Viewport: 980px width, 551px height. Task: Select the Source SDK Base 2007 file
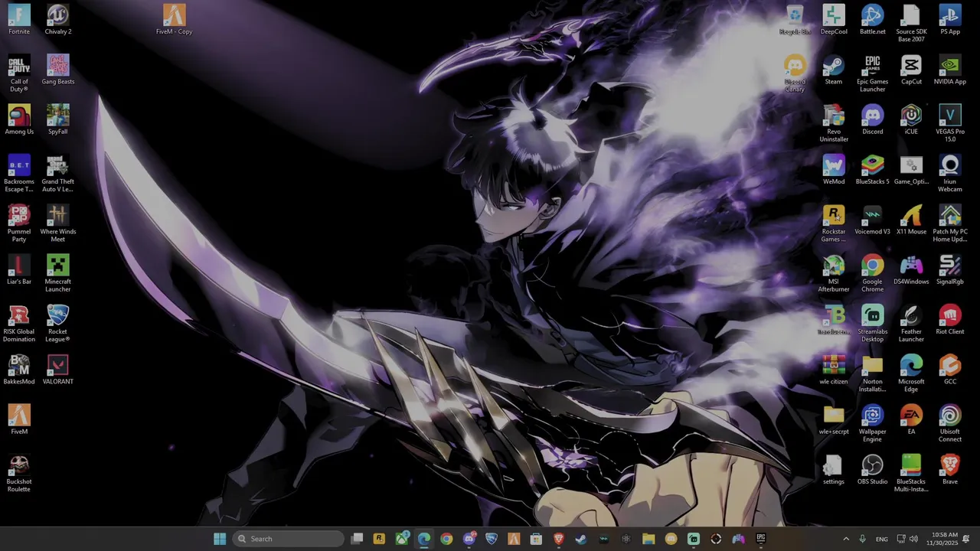pyautogui.click(x=911, y=24)
